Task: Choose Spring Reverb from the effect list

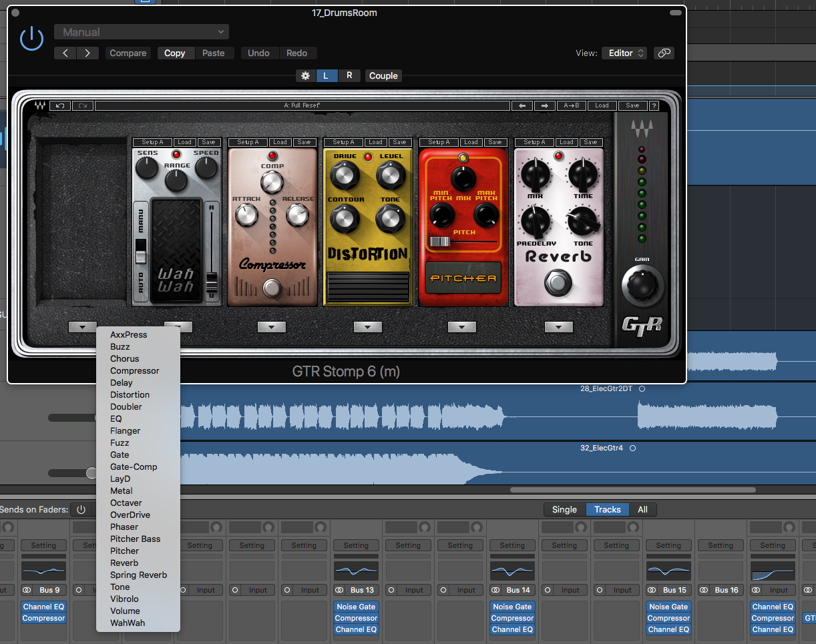Action: 139,575
